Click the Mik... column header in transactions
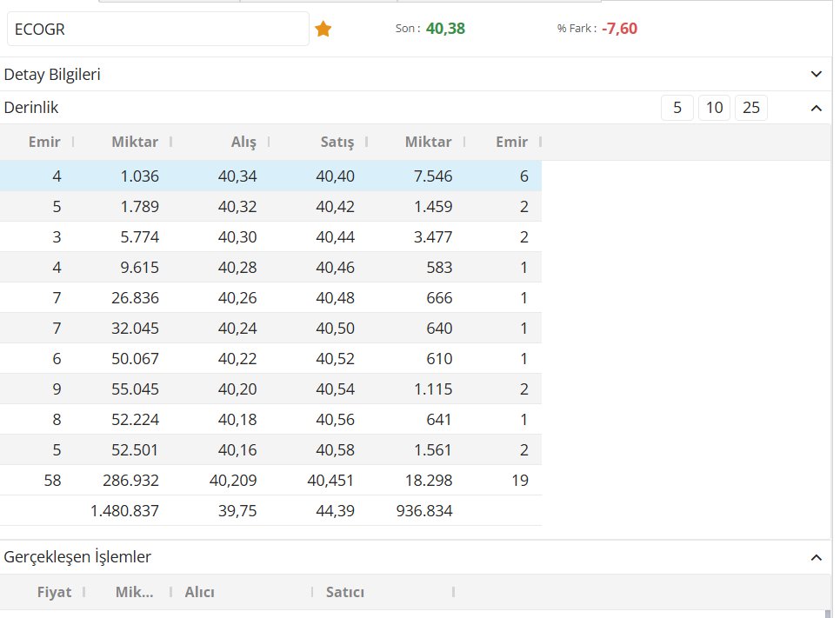 pos(135,592)
